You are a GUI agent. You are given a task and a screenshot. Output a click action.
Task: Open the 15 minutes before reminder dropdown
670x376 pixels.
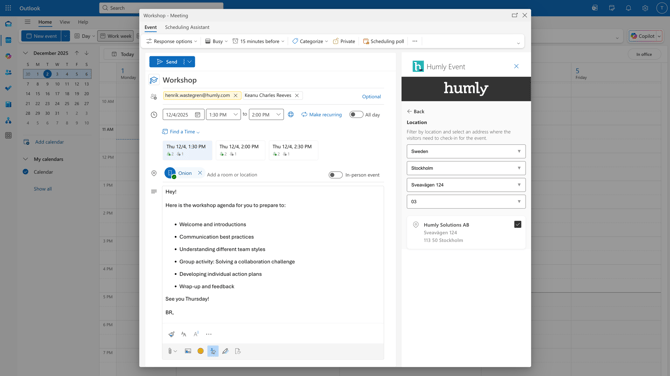(258, 41)
